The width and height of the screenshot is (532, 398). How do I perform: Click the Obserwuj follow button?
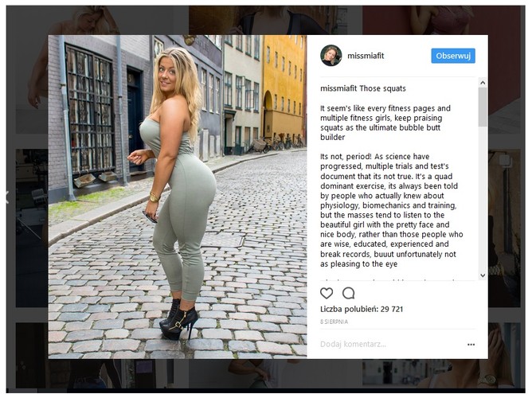[x=453, y=56]
